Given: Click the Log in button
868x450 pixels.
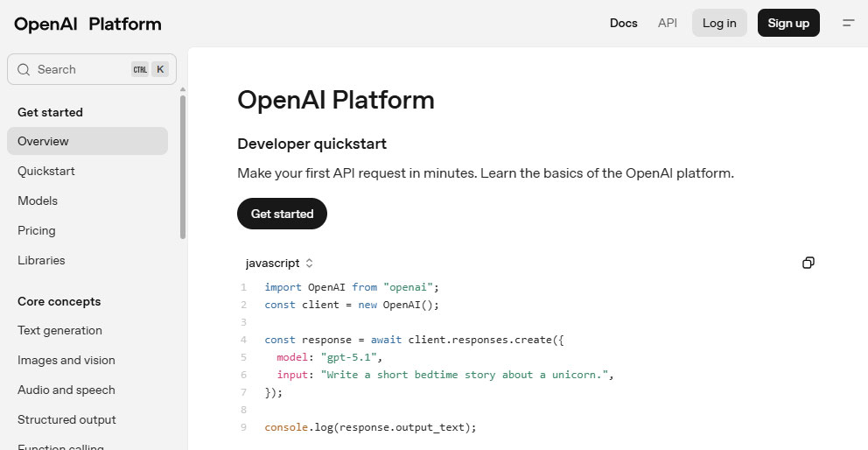Looking at the screenshot, I should [x=719, y=24].
